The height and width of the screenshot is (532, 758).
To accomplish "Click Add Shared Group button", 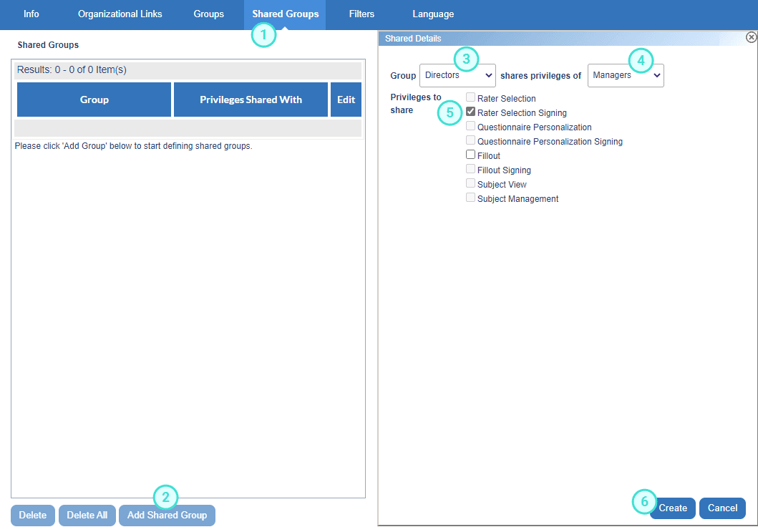I will pos(167,516).
